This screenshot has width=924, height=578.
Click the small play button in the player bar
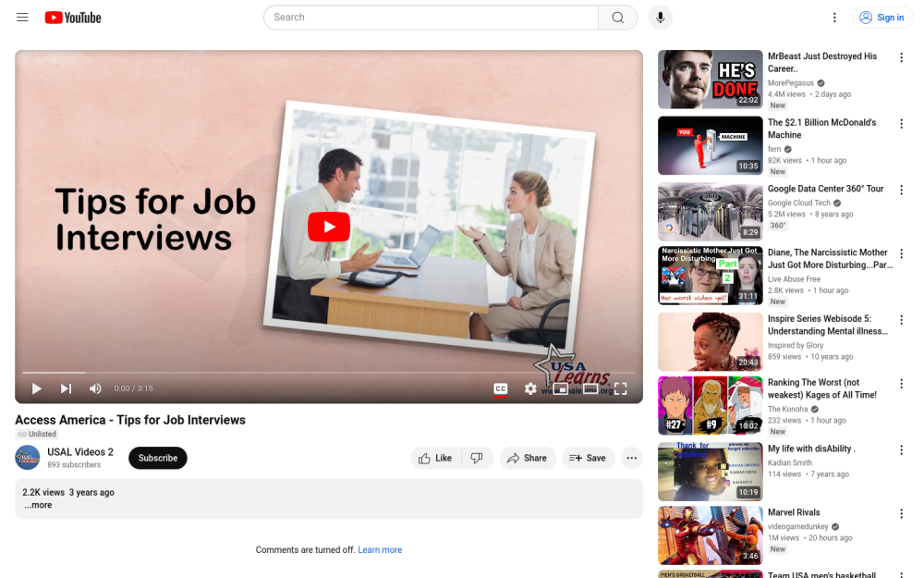tap(37, 388)
